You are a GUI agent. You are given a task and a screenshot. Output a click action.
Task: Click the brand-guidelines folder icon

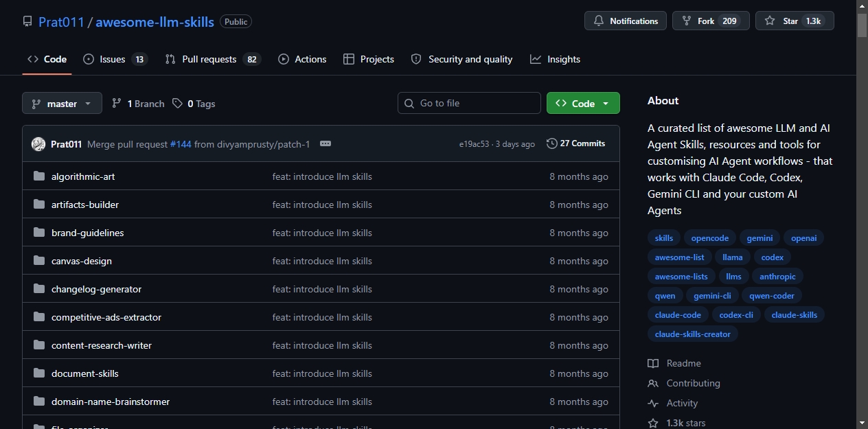pos(39,233)
